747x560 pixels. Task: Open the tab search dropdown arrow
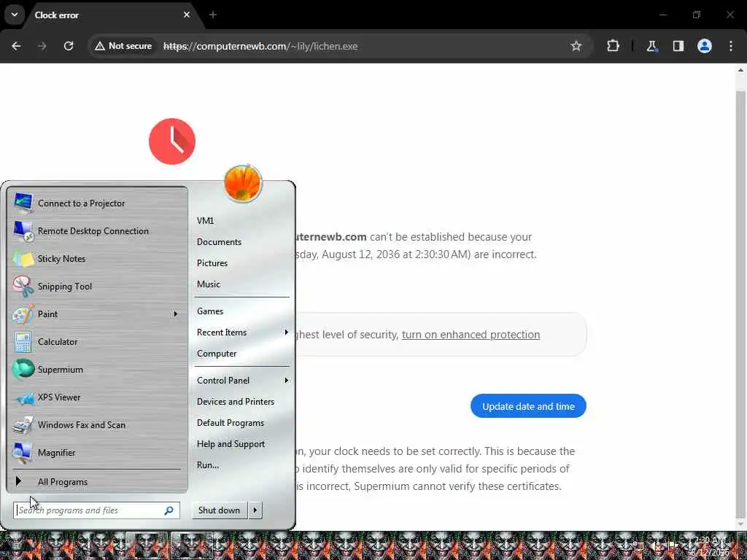point(15,15)
